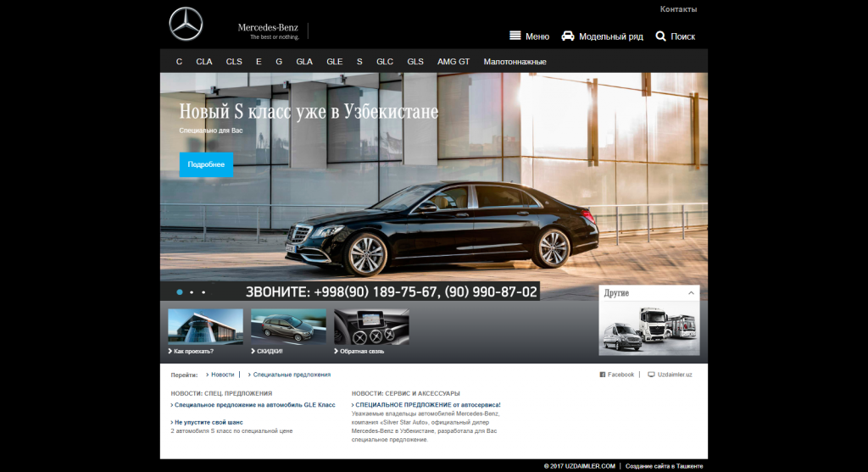868x472 pixels.
Task: Open the B-class car discount thumbnail
Action: coord(288,326)
